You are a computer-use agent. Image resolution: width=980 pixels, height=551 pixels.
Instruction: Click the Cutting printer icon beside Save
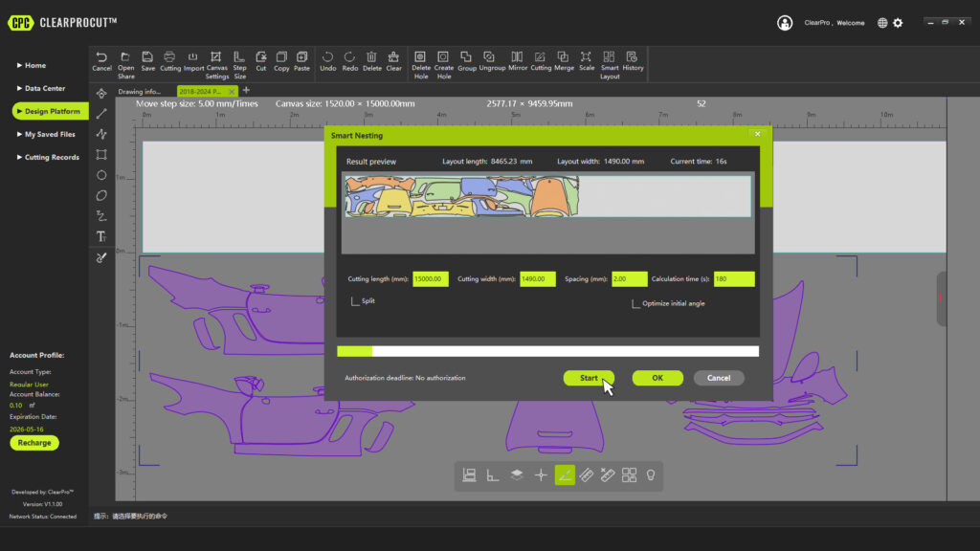(x=169, y=61)
